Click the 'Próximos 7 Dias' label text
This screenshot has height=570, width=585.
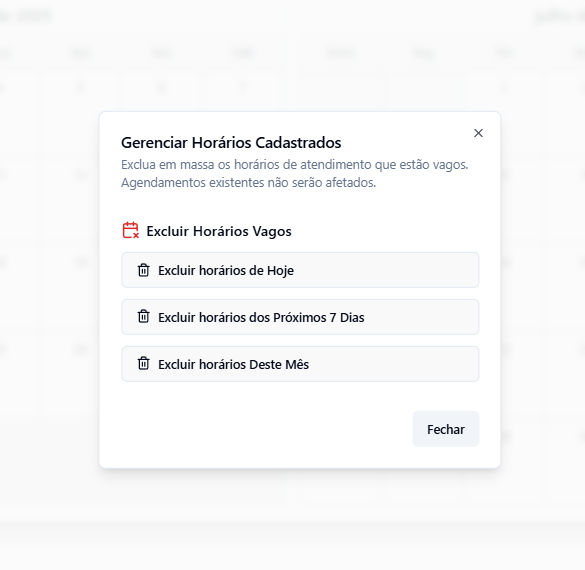point(319,317)
